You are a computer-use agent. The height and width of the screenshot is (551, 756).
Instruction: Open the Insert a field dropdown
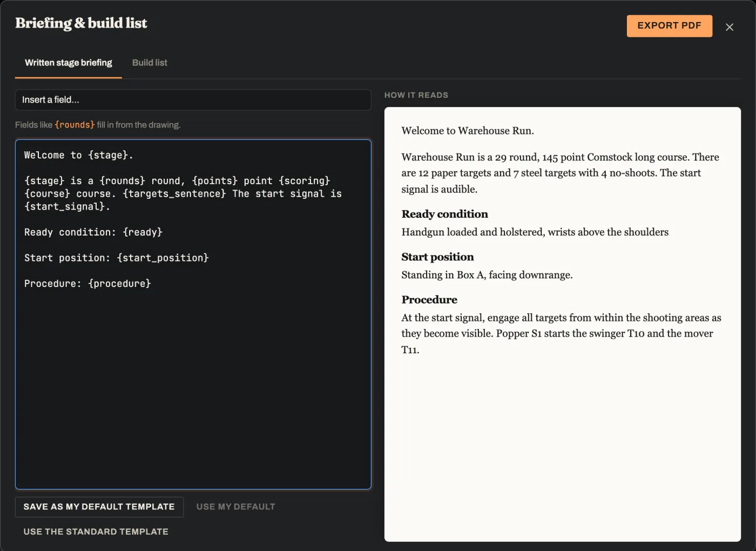tap(193, 100)
